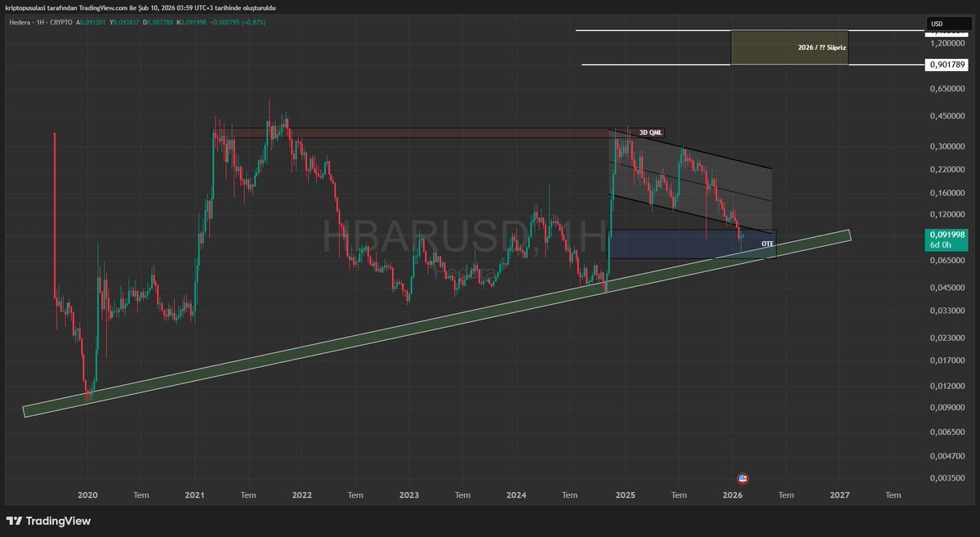Click the 0,065000 price axis value
This screenshot has height=537, width=980.
click(x=947, y=260)
